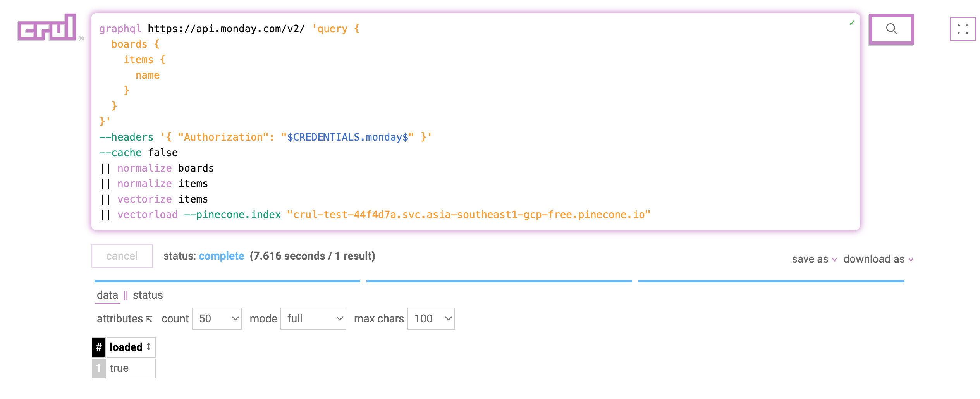Open the count dropdown showing 50

[x=217, y=318]
